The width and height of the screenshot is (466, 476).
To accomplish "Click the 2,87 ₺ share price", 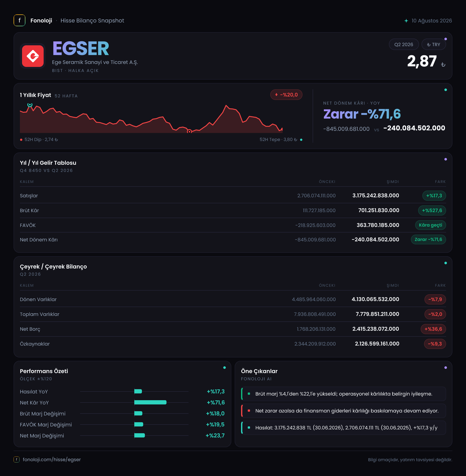I will pyautogui.click(x=426, y=61).
